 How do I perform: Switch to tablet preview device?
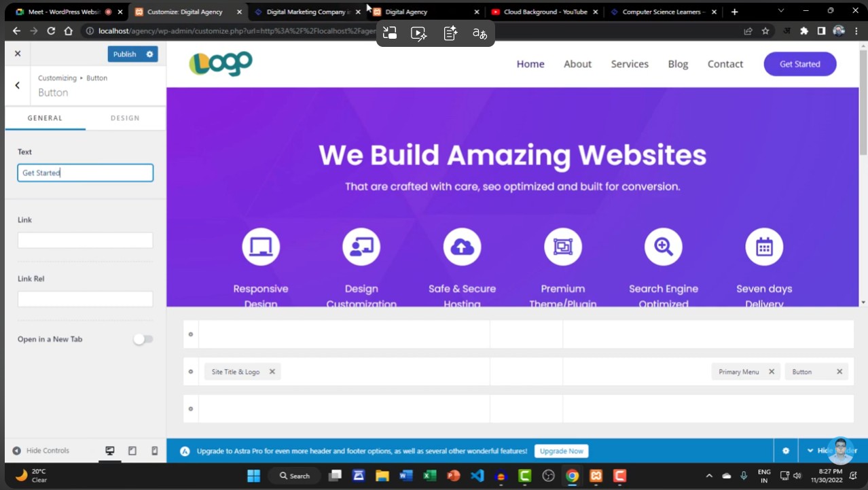tap(132, 451)
